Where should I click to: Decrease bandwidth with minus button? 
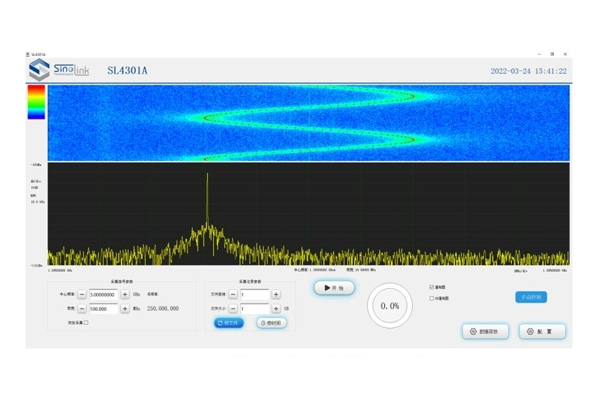click(83, 309)
